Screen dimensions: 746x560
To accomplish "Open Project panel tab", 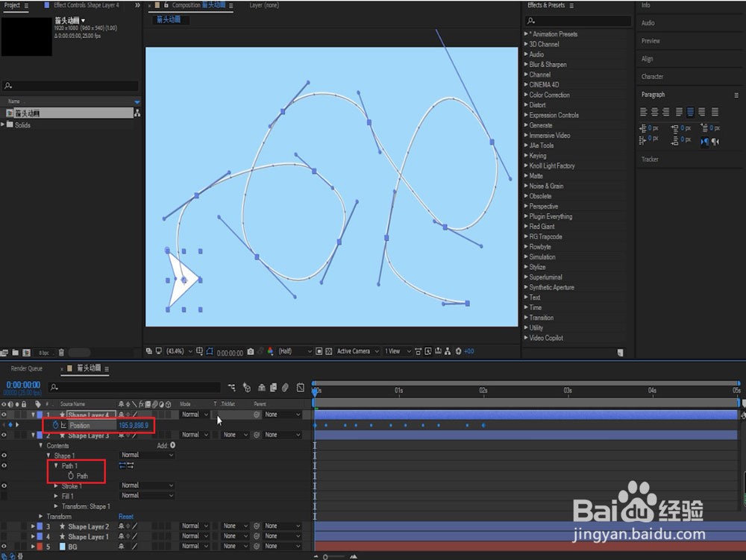I will 12,5.
